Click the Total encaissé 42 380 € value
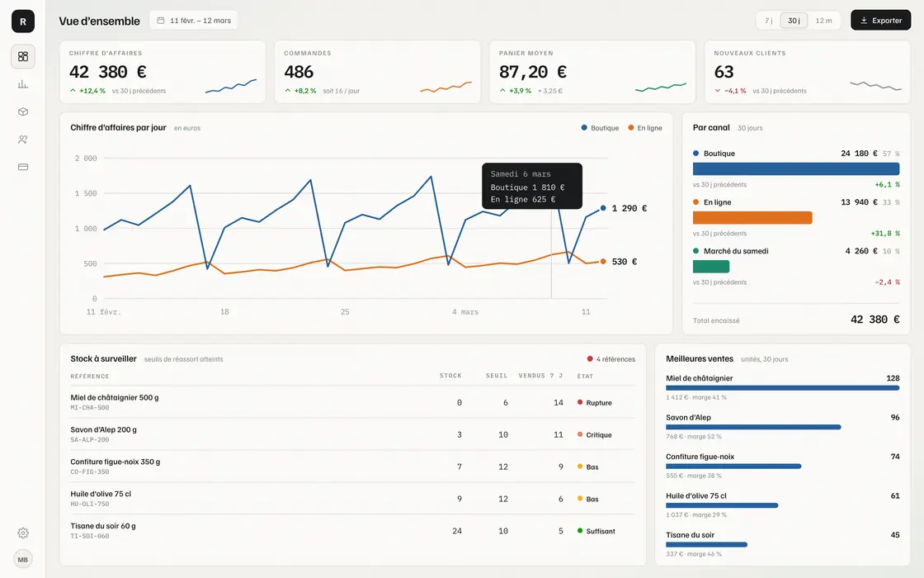Screen dimensions: 924x578 coord(875,319)
